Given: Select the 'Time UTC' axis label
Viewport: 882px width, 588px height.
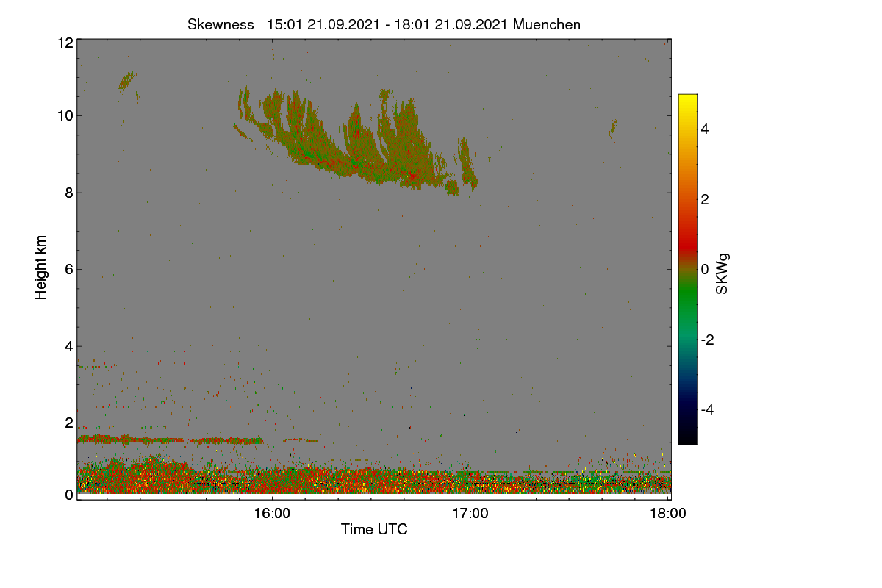Looking at the screenshot, I should (x=374, y=528).
